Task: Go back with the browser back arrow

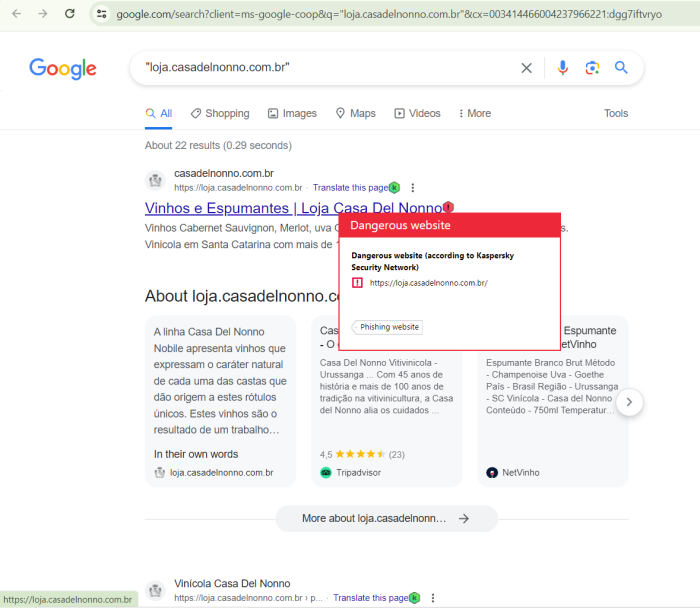Action: coord(17,14)
